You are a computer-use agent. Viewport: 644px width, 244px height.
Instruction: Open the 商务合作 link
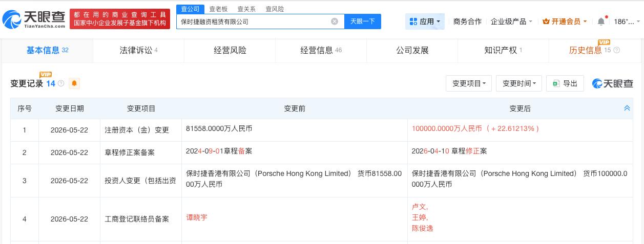click(467, 21)
